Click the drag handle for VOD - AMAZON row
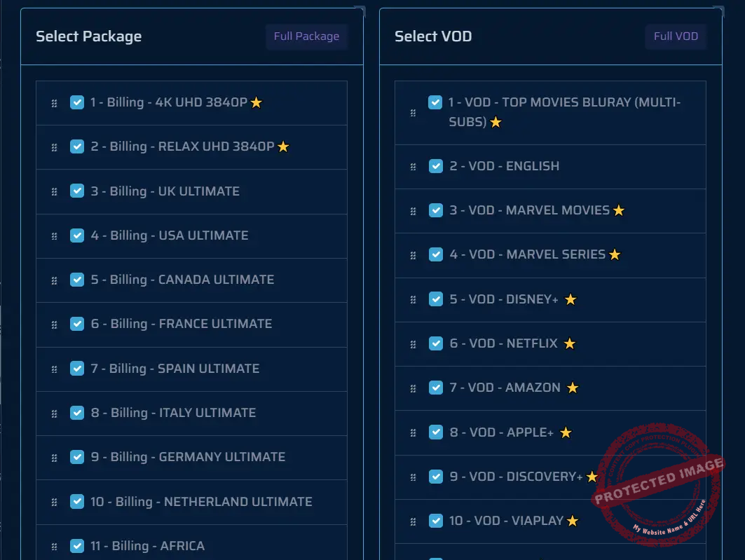 [x=413, y=388]
